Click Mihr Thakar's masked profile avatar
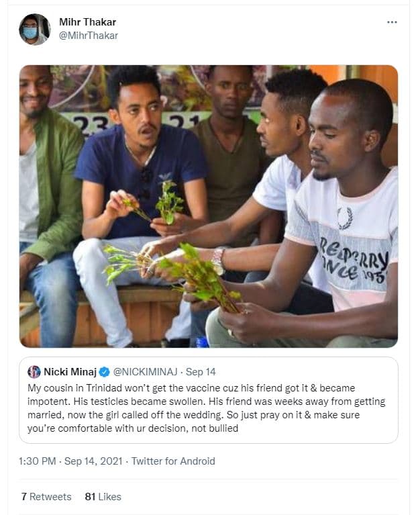The image size is (420, 515). [34, 30]
